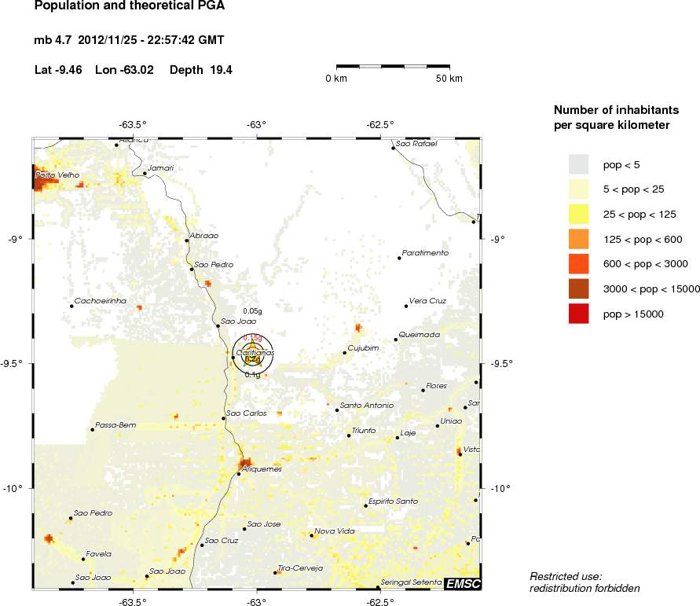Click the 'Lat -9.46' value
The width and height of the screenshot is (700, 606).
pyautogui.click(x=58, y=70)
